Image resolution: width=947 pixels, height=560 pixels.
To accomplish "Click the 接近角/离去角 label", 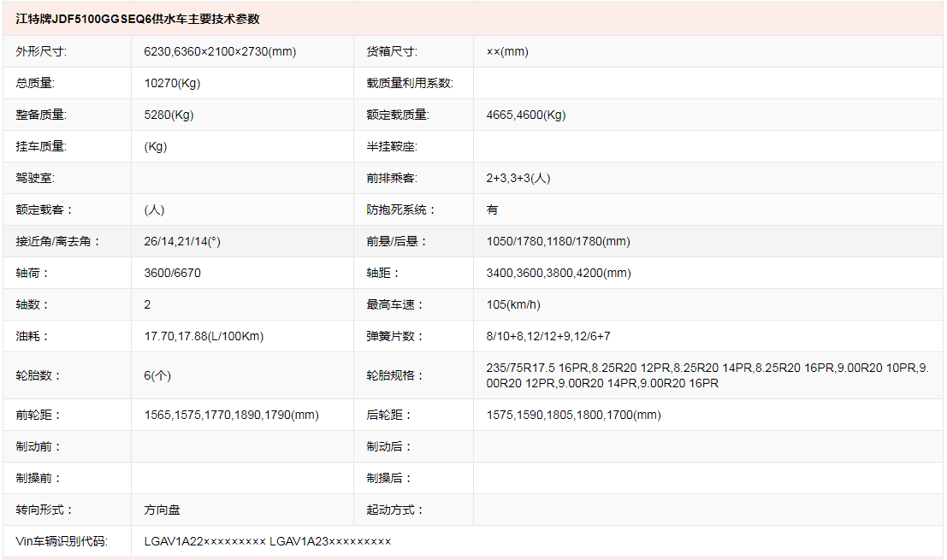I will pyautogui.click(x=58, y=241).
